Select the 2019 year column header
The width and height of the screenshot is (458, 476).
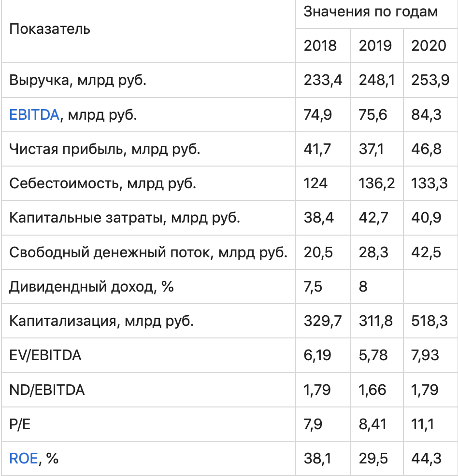point(375,45)
